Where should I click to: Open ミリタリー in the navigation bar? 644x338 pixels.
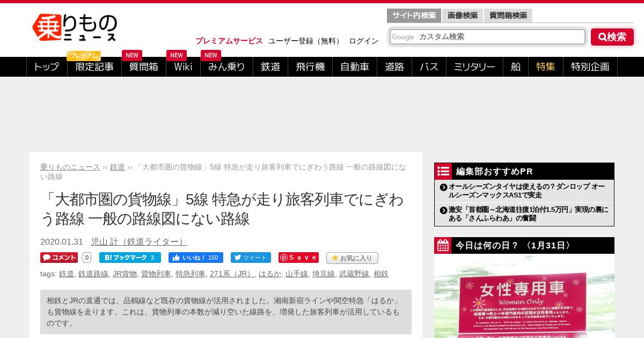[x=474, y=67]
